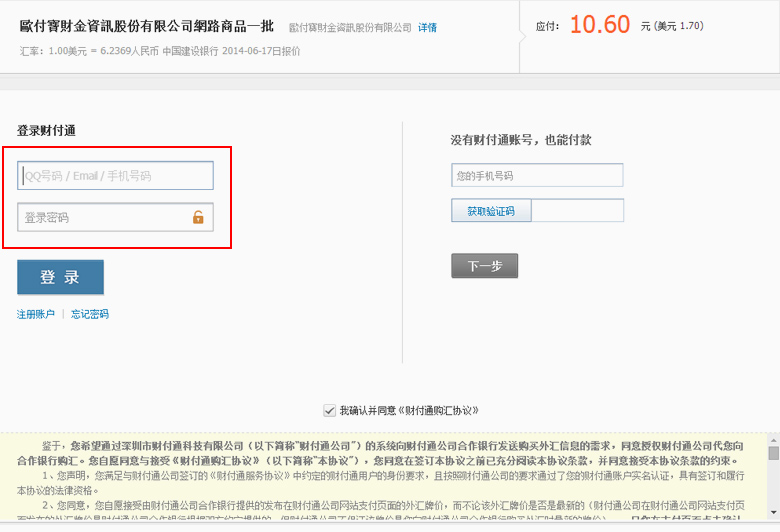The width and height of the screenshot is (780, 532).
Task: Click 获取验证码 to request verification code
Action: (x=491, y=211)
